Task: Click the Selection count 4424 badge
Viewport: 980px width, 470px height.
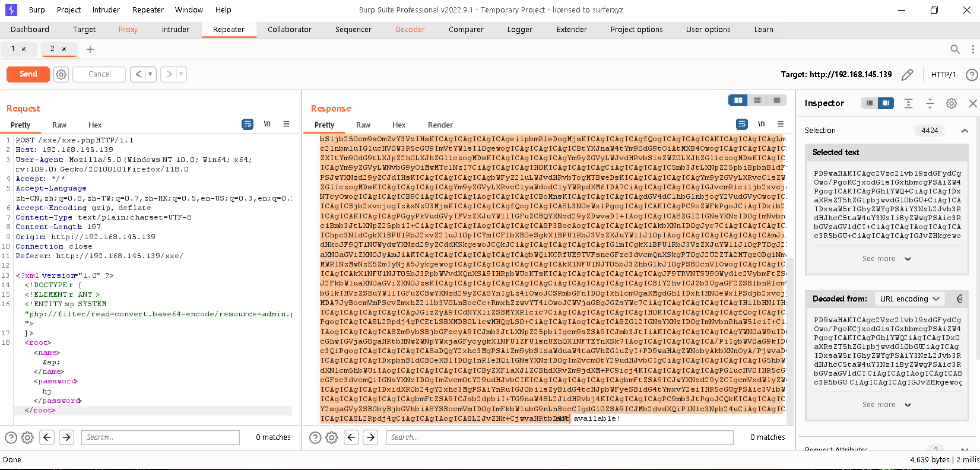Action: pos(930,131)
